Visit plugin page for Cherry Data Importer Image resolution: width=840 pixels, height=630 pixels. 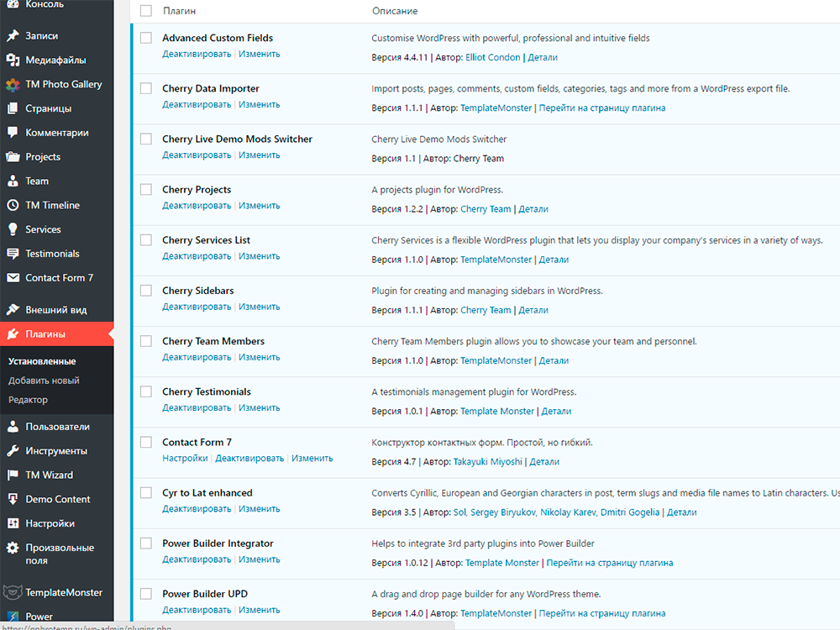[602, 108]
